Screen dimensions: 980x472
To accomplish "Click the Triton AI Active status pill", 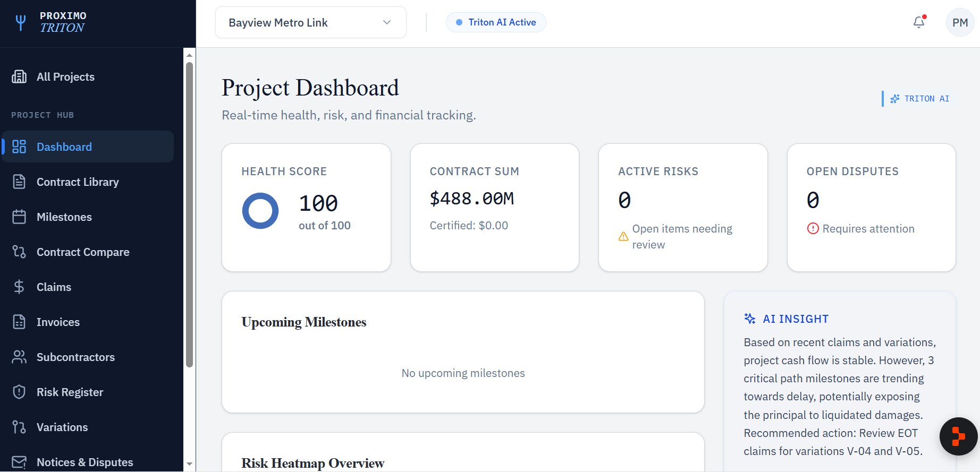I will [496, 22].
